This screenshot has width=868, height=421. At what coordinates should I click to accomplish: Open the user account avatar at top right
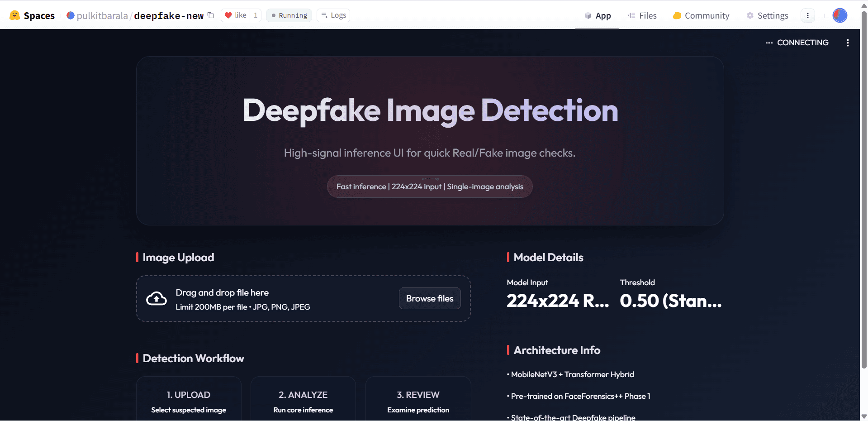[x=840, y=15]
